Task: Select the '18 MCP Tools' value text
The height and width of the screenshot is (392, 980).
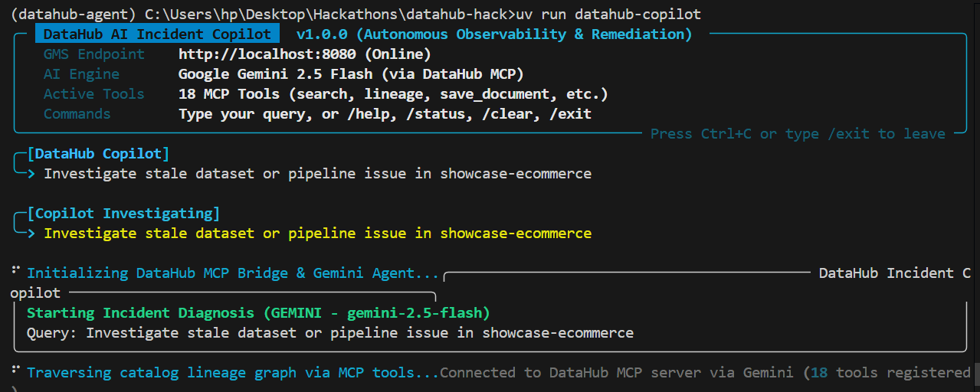Action: pos(229,94)
